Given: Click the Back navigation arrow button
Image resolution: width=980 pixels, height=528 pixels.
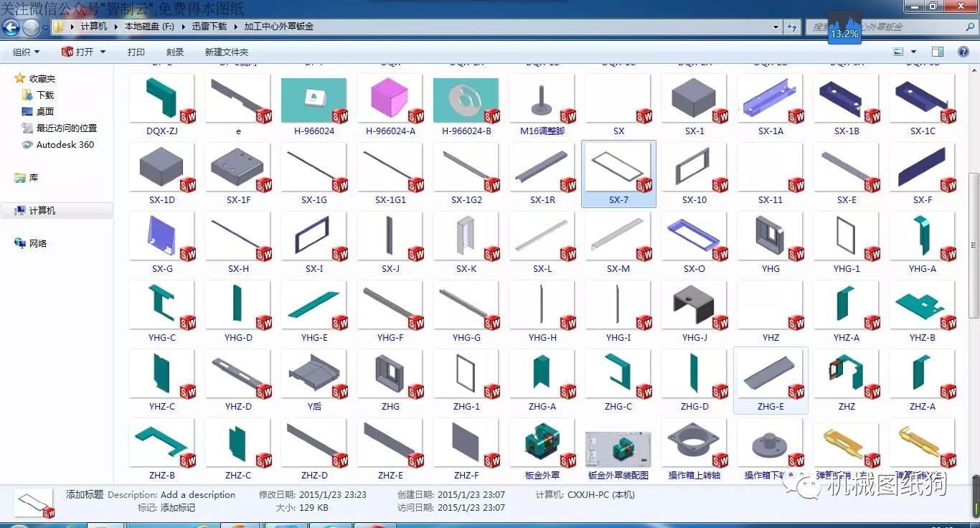Looking at the screenshot, I should point(11,27).
